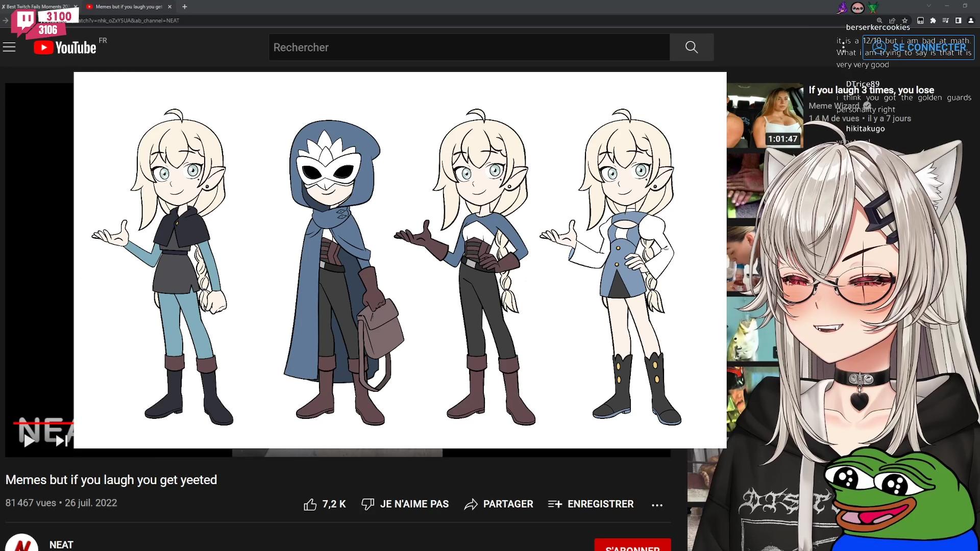Open the YouTube hamburger guide menu
The width and height of the screenshot is (980, 551).
(x=9, y=47)
